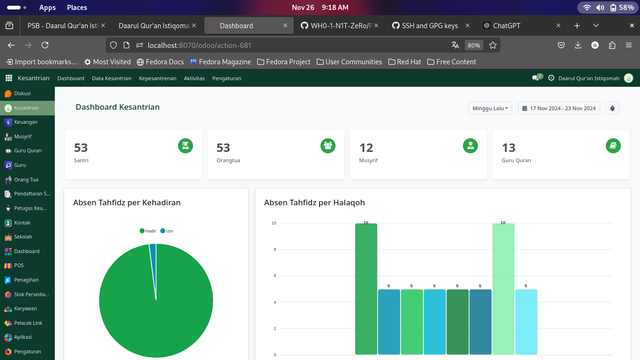The height and width of the screenshot is (360, 640).
Task: Reload the current page
Action: pyautogui.click(x=45, y=45)
